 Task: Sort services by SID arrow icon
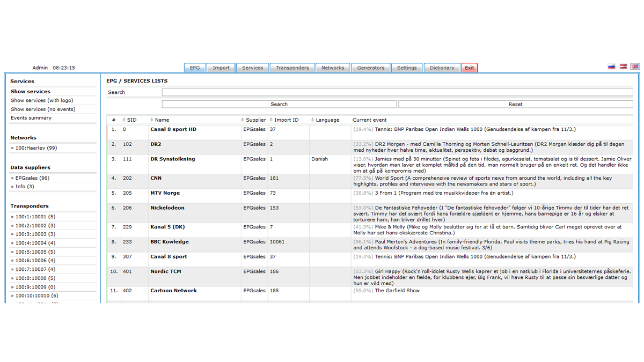point(124,120)
